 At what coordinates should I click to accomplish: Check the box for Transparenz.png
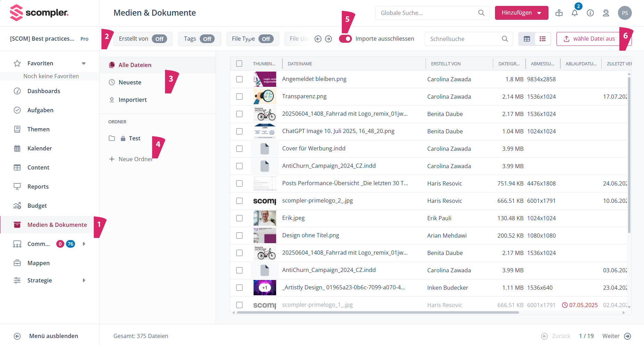(x=239, y=97)
